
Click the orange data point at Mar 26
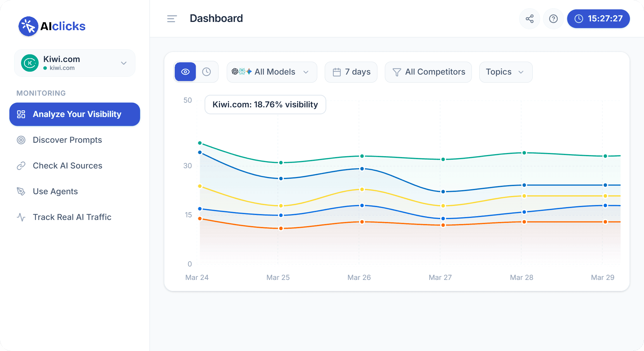pos(362,222)
